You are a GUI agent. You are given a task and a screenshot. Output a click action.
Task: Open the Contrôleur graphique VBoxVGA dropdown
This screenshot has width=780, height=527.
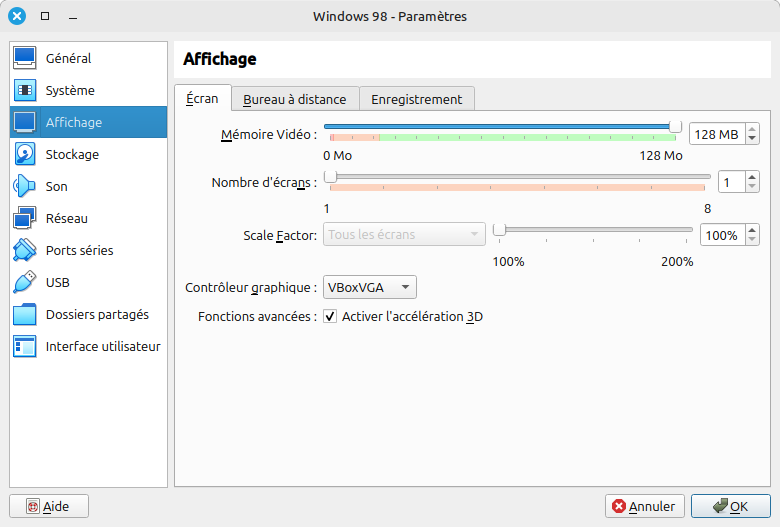pyautogui.click(x=370, y=287)
